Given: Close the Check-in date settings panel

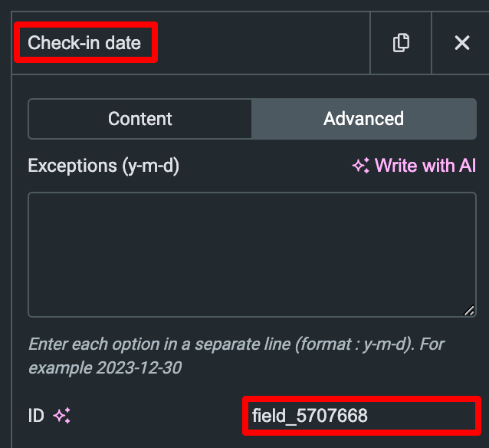Looking at the screenshot, I should coord(462,43).
